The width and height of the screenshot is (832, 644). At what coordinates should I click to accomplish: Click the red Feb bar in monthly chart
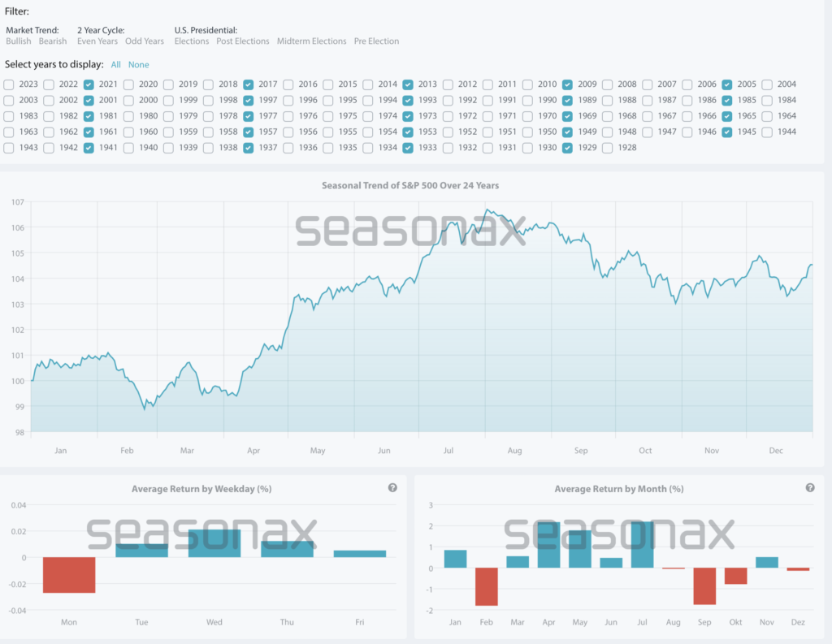pyautogui.click(x=487, y=586)
